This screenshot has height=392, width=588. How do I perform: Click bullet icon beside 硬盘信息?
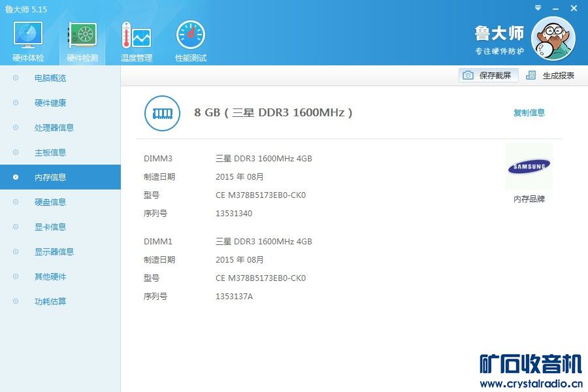[x=16, y=202]
